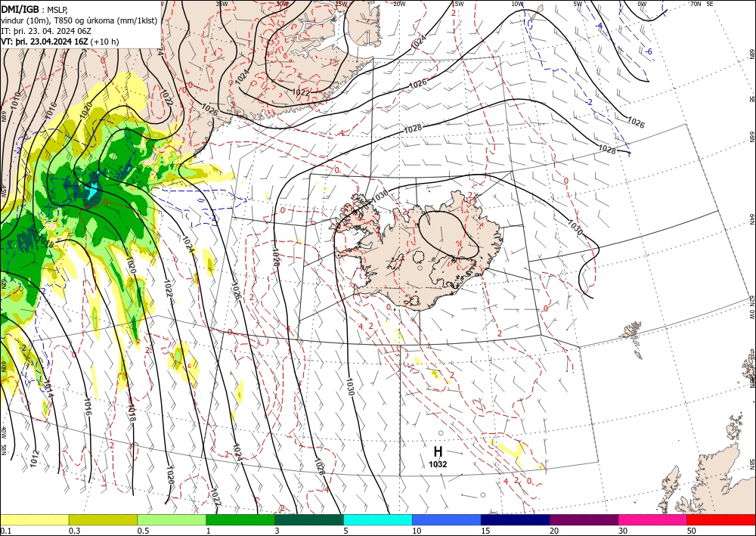The image size is (756, 536).
Task: Click the olive-yellow 0.3 legend color
Action: [103, 519]
